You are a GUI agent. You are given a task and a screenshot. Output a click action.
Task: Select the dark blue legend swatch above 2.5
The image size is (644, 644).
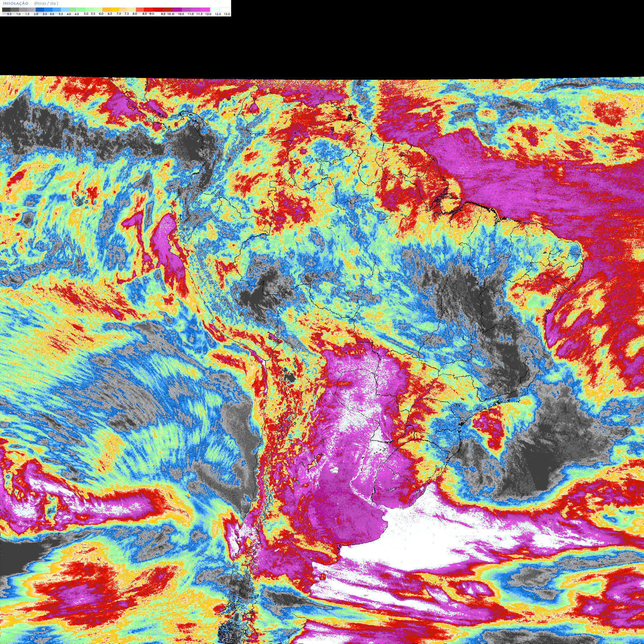click(40, 10)
